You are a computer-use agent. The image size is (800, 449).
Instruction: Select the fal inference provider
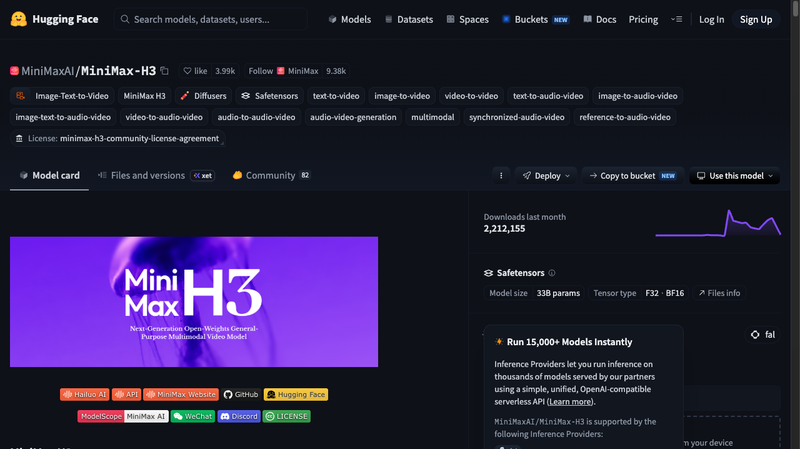pyautogui.click(x=763, y=335)
